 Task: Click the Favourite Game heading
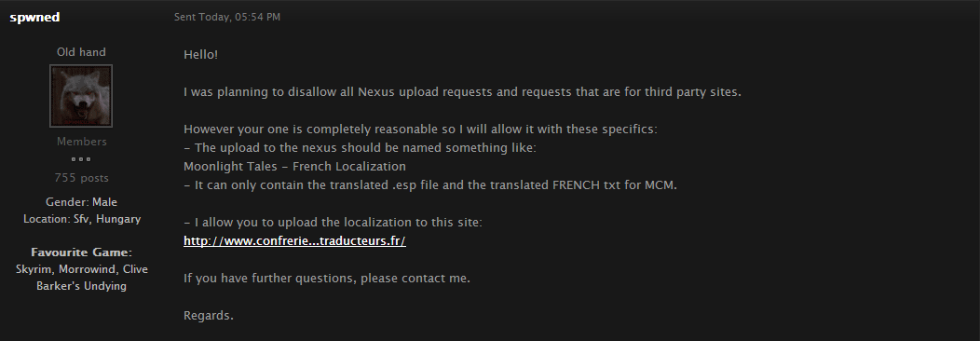(x=81, y=252)
